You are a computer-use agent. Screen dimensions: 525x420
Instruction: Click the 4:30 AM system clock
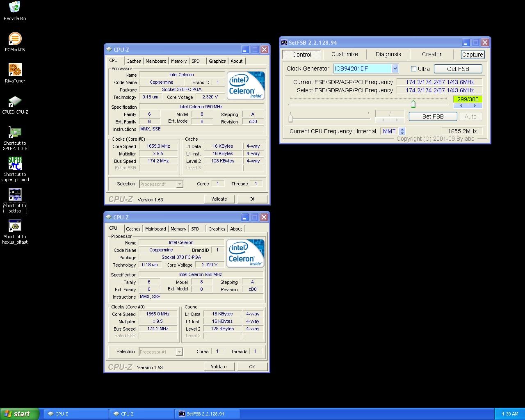coord(510,414)
